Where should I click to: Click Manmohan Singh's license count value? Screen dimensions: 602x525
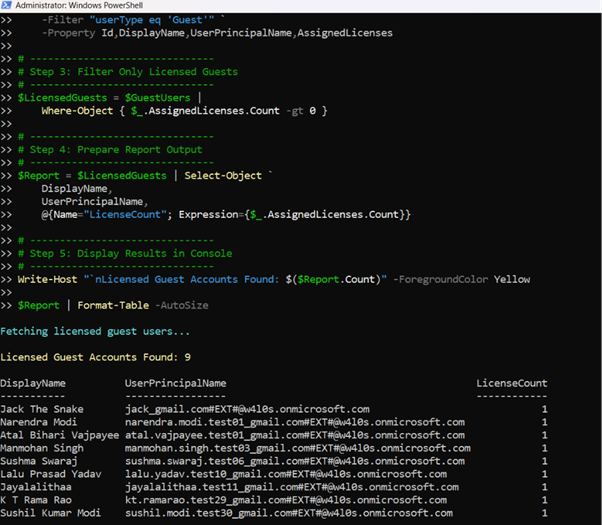(544, 448)
